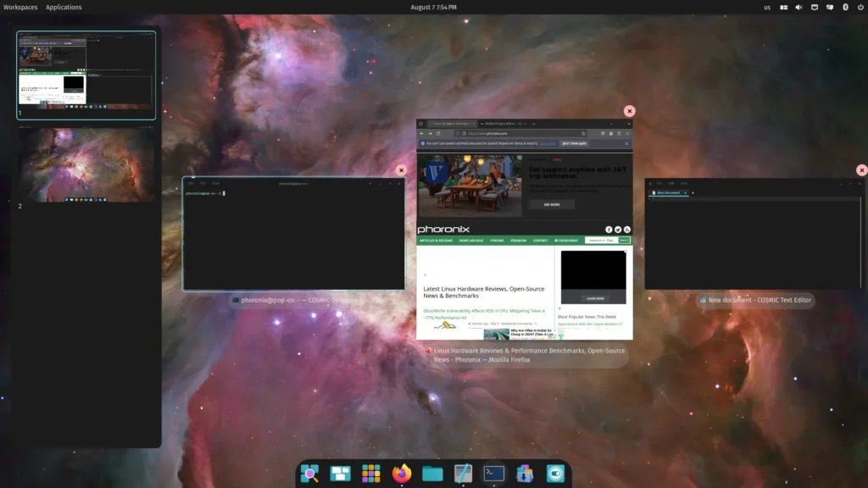Open the app library grid icon
Screen dimensions: 868x488
pos(371,474)
